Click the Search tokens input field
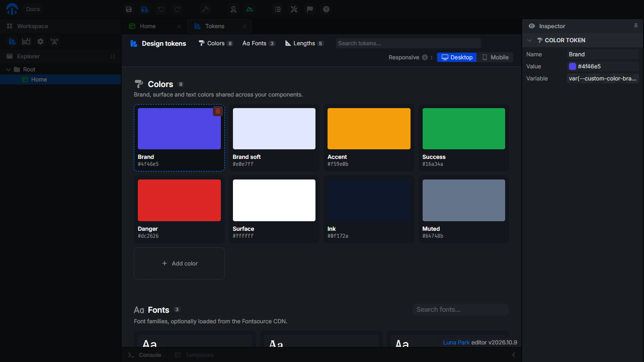Screen dimensions: 644x362 (409, 43)
